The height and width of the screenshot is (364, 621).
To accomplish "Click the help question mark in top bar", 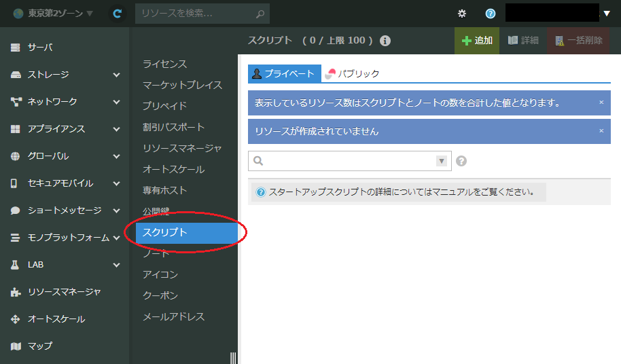I will [x=491, y=14].
